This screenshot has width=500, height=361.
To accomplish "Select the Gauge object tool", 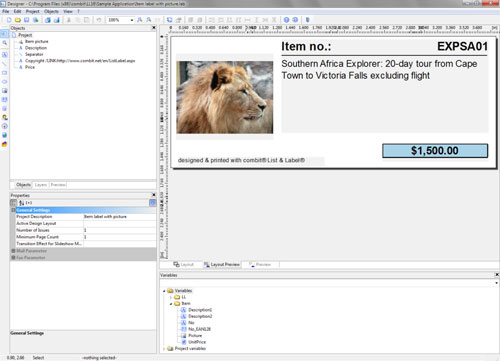I will click(5, 126).
